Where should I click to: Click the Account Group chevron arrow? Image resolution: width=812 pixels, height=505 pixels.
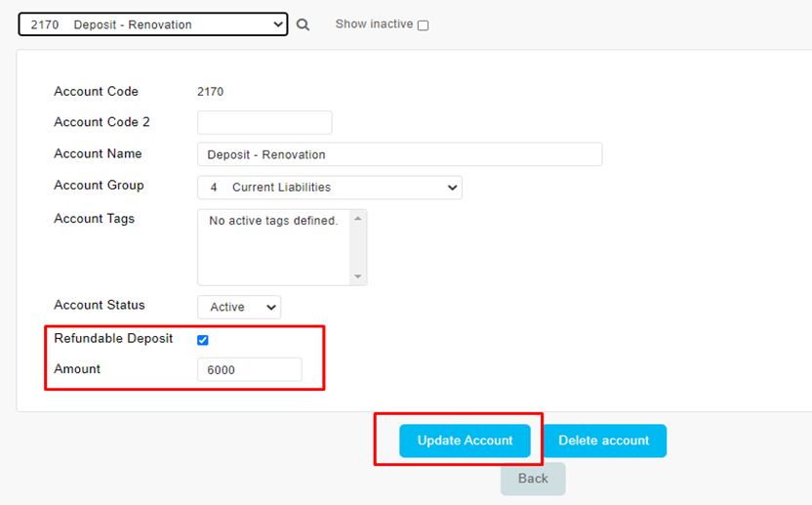click(x=452, y=188)
